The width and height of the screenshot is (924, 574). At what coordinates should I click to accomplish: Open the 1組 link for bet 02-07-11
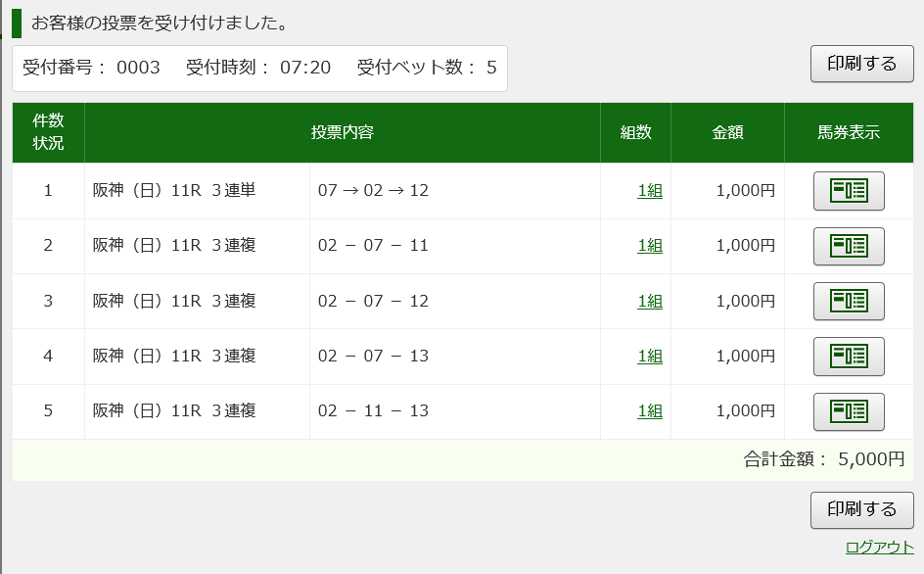click(x=650, y=246)
